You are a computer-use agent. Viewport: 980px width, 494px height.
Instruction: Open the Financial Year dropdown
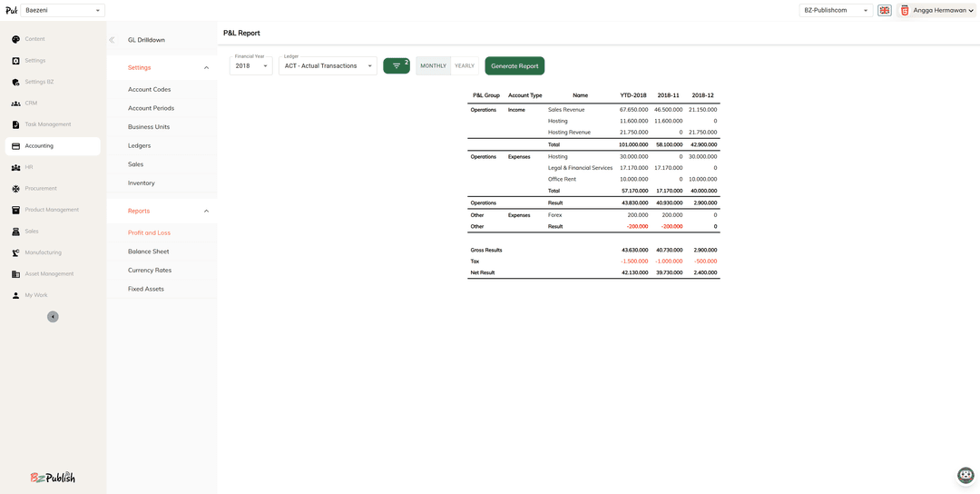pyautogui.click(x=250, y=65)
